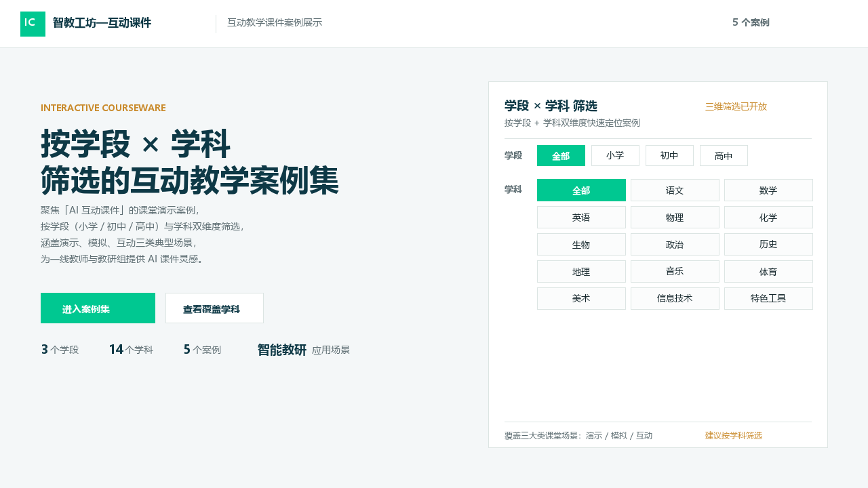Click the 覆盖三大类课堂场景 footer text
This screenshot has height=488, width=868.
pyautogui.click(x=578, y=435)
